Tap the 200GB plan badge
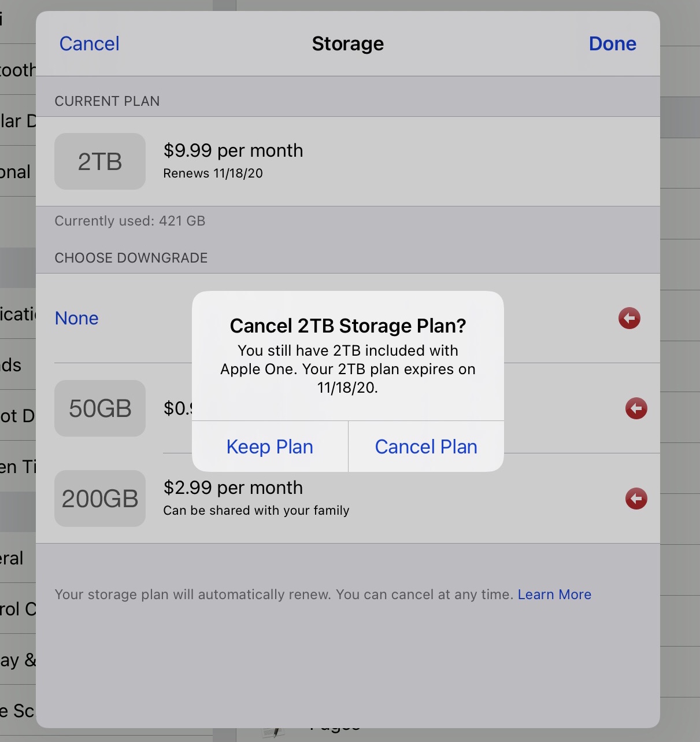Image resolution: width=700 pixels, height=742 pixels. coord(100,499)
